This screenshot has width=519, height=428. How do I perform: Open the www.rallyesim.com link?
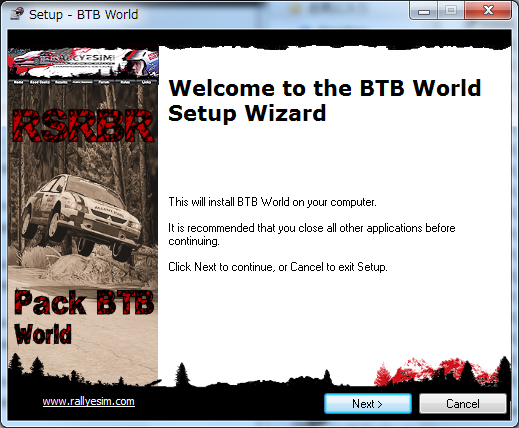click(89, 401)
